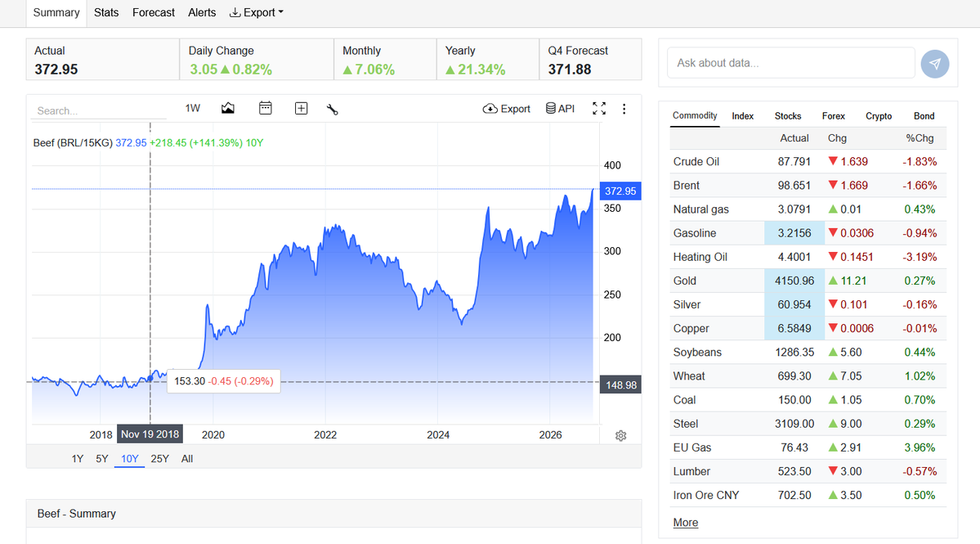The image size is (980, 544).
Task: Open the Alerts tab
Action: (x=202, y=12)
